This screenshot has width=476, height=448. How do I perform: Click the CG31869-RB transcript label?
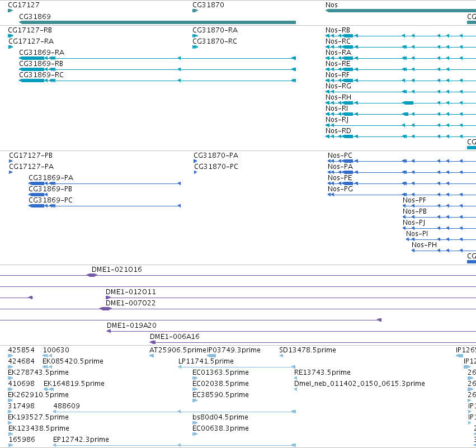[41, 64]
